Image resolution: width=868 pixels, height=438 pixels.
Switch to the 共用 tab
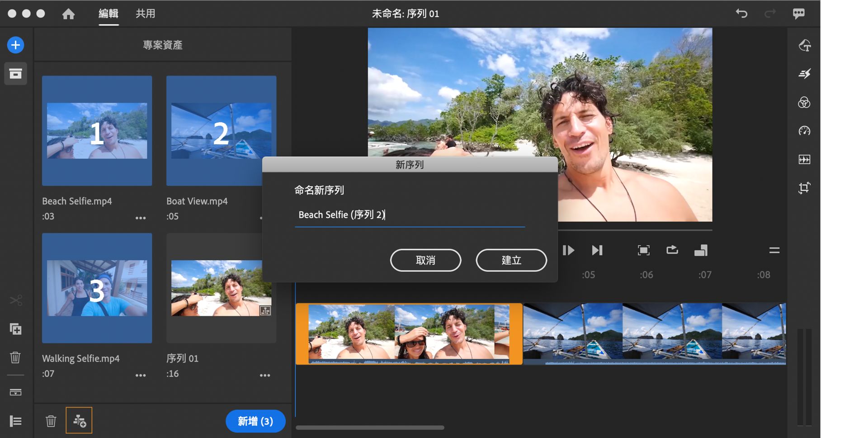click(x=145, y=14)
